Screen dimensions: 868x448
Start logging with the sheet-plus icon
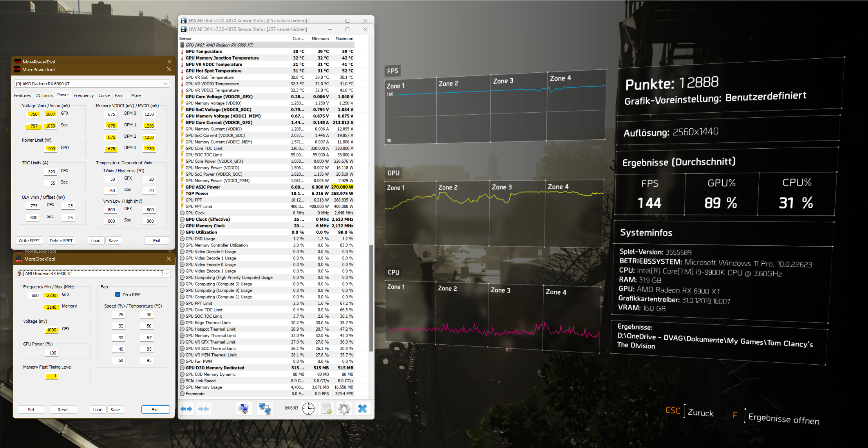coord(326,409)
